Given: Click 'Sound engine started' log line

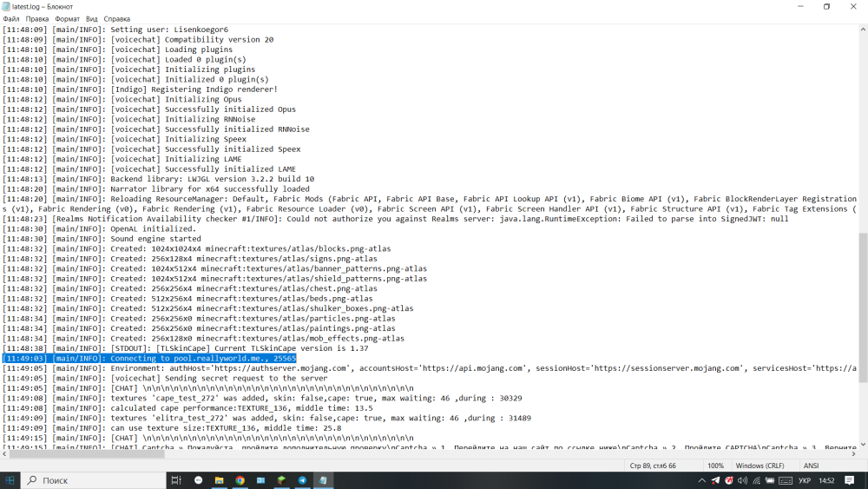Looking at the screenshot, I should [x=102, y=239].
